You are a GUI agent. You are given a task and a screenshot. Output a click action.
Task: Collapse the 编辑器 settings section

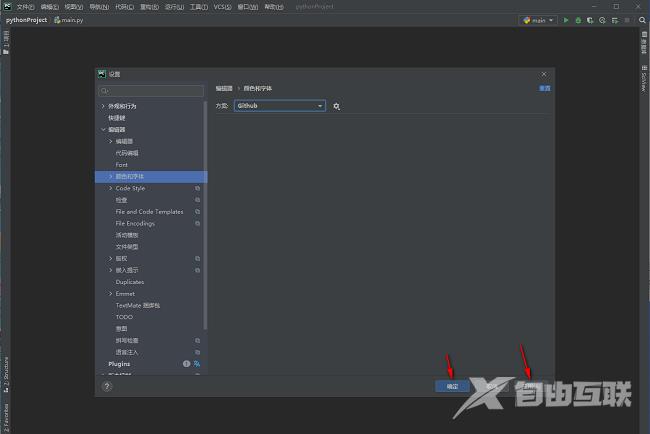coord(103,129)
